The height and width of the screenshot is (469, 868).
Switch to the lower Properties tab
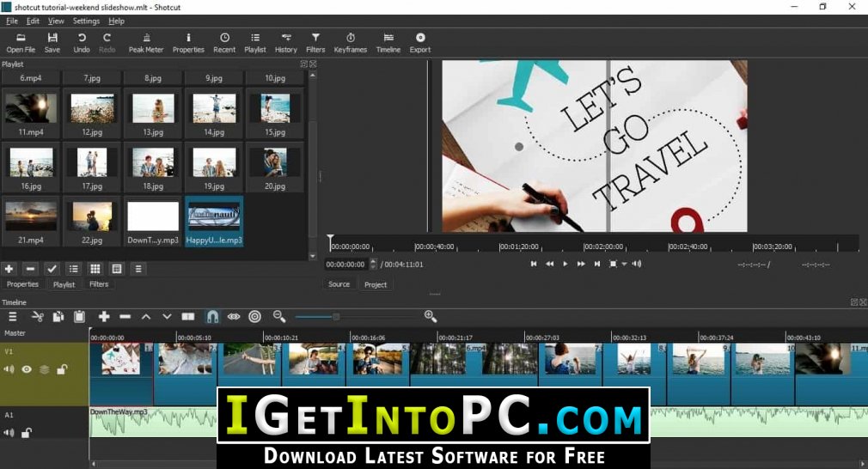(22, 284)
